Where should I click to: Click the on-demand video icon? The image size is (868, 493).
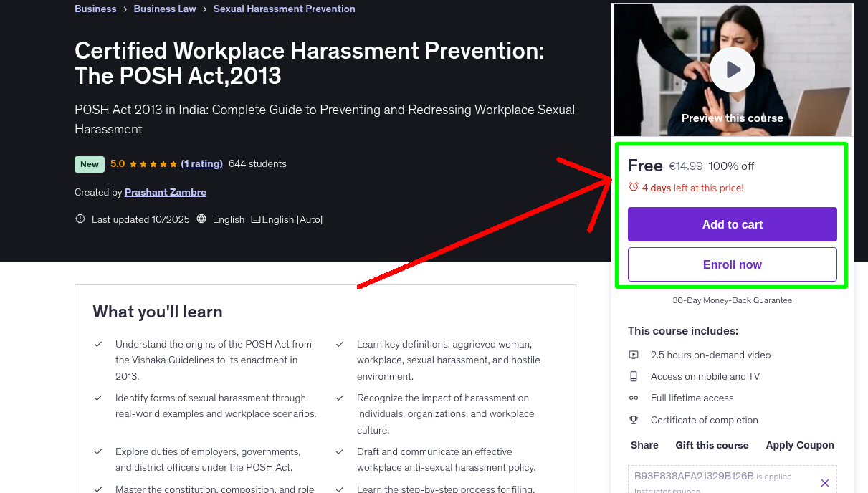click(x=634, y=354)
